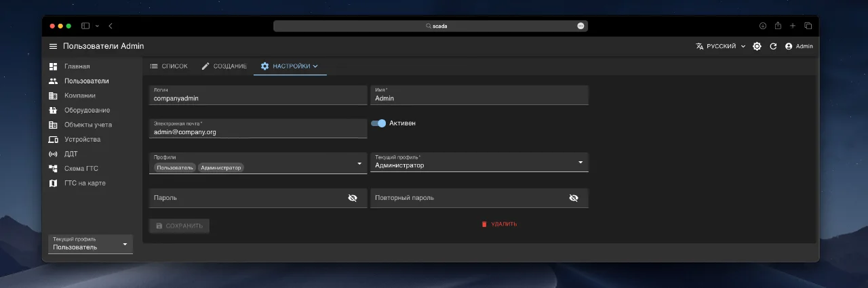
Task: Open the РУССКИЙ language dropdown
Action: click(720, 46)
